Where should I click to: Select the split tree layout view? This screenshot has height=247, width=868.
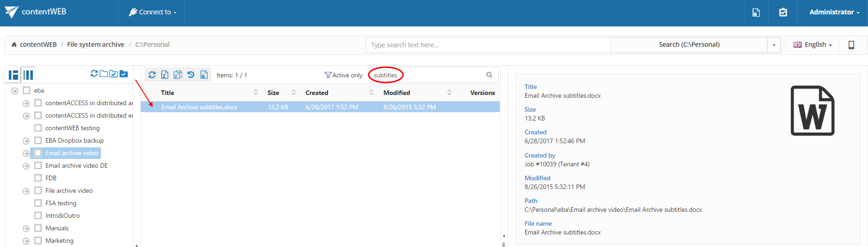[13, 75]
